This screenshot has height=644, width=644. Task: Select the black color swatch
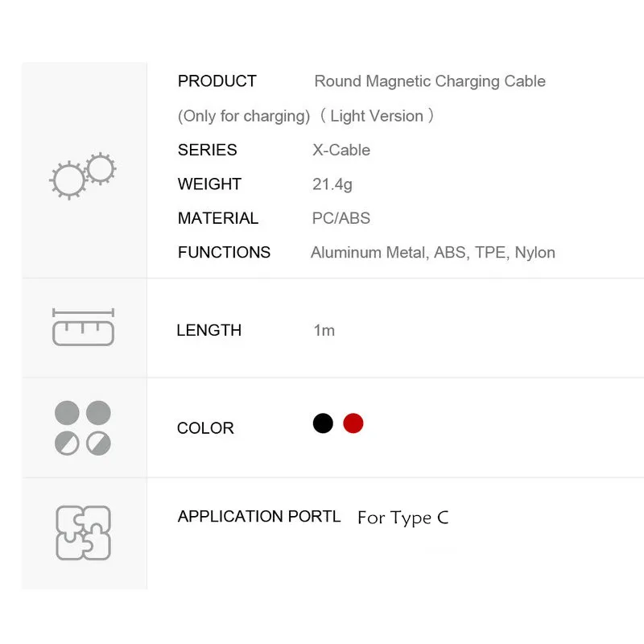(x=323, y=423)
